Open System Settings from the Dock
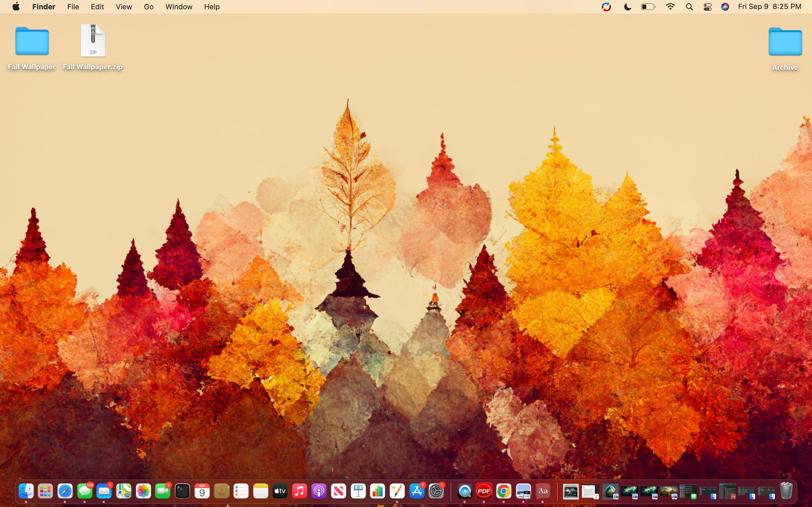This screenshot has height=507, width=812. tap(436, 491)
